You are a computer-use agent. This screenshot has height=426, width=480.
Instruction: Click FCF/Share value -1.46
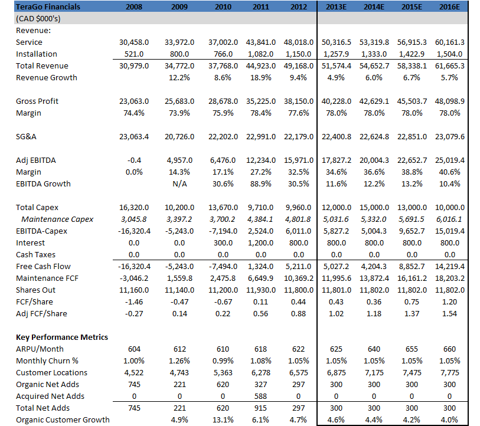click(x=134, y=302)
